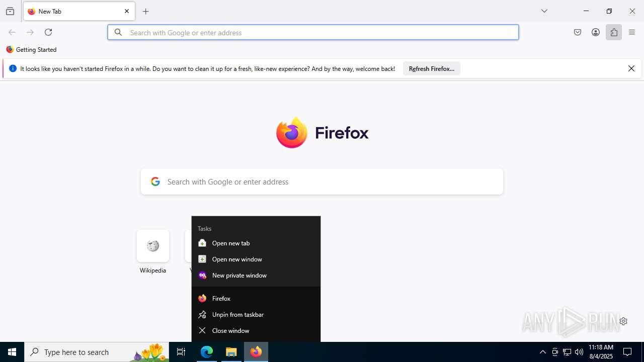This screenshot has width=644, height=362.
Task: Click the Wikipedia label text
Action: pos(153,270)
